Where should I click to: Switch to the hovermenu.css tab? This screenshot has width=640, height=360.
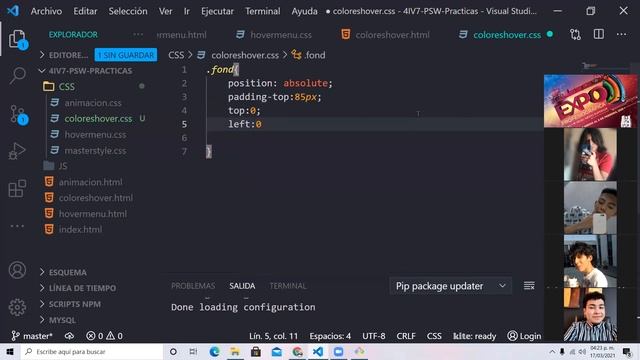pyautogui.click(x=274, y=35)
